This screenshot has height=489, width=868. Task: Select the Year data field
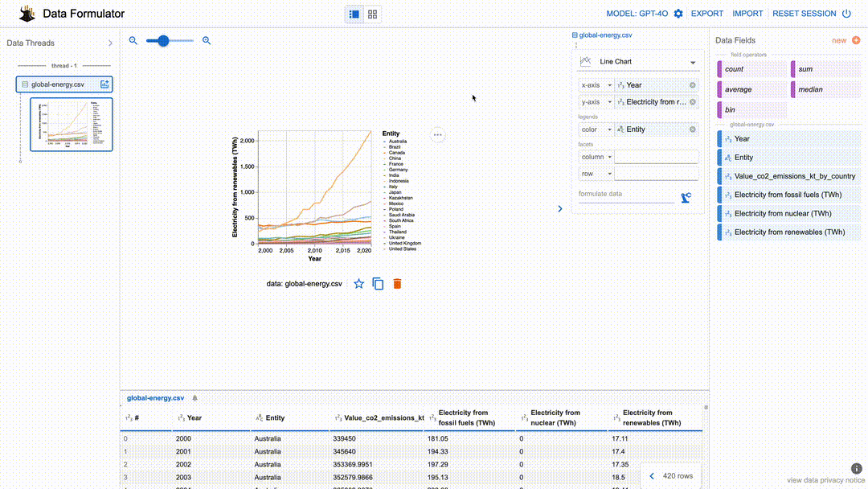(789, 139)
